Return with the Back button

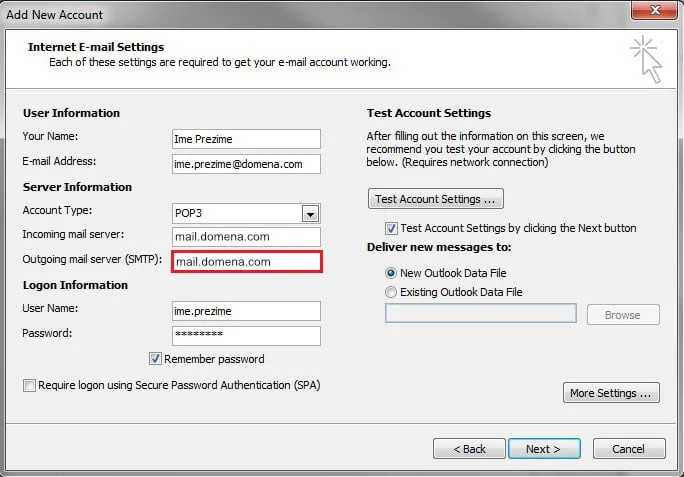tap(469, 449)
